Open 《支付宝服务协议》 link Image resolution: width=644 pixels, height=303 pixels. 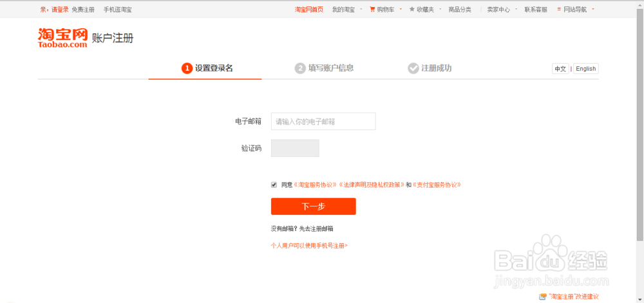click(x=437, y=185)
